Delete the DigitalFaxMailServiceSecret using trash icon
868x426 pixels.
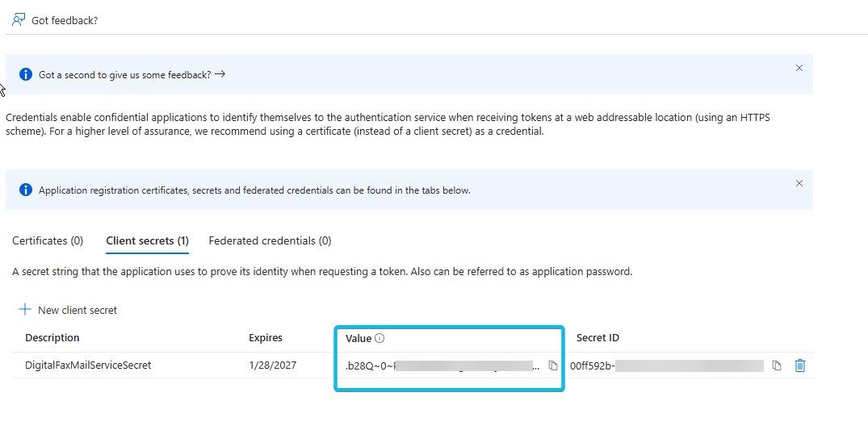(x=799, y=365)
